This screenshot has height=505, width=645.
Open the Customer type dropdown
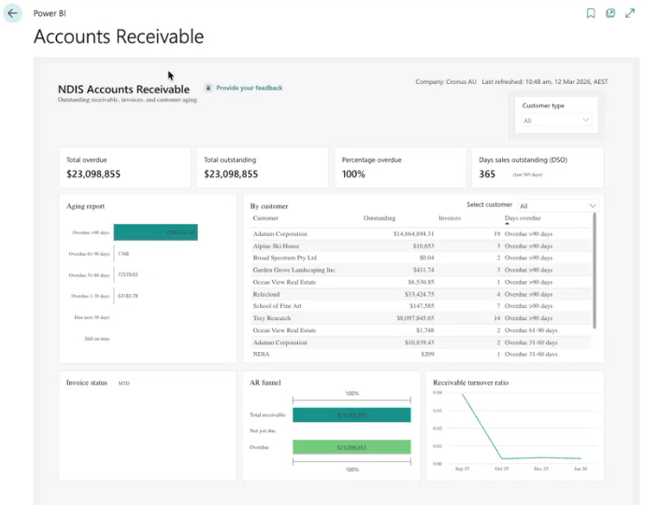[557, 120]
